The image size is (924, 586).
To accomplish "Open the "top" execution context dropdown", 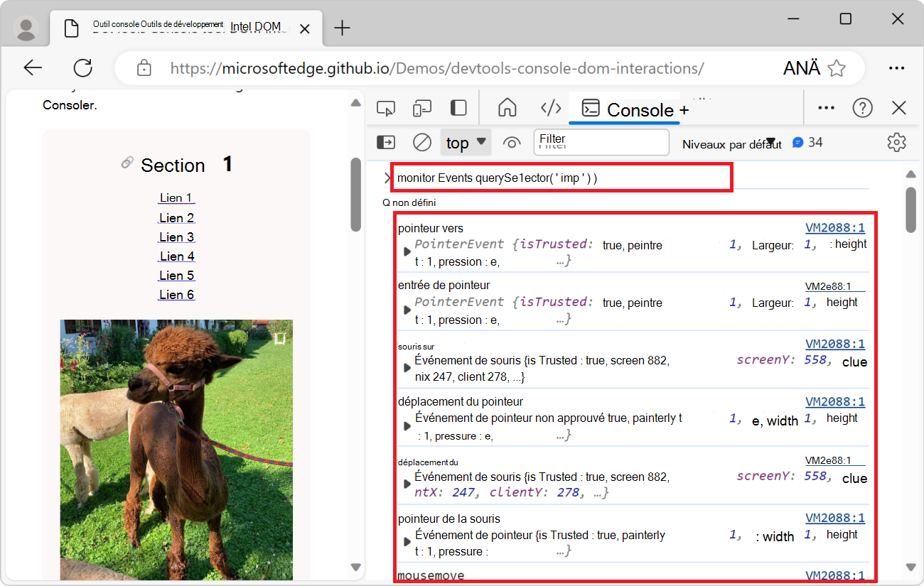I will tap(466, 142).
